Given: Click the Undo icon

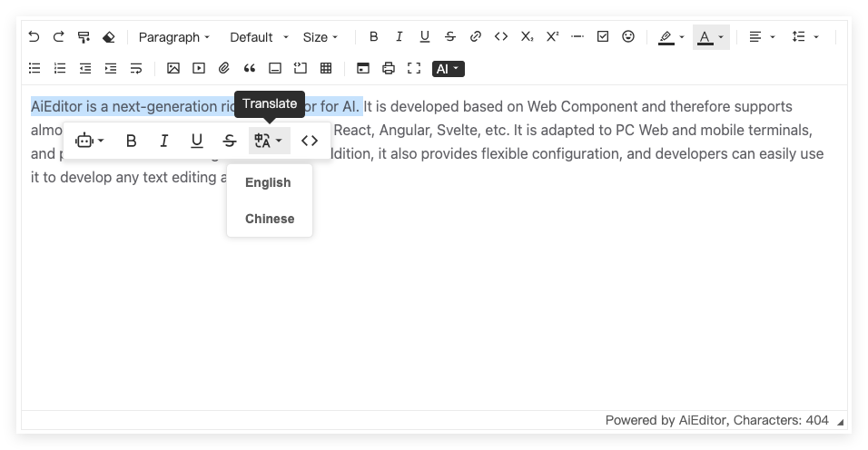Looking at the screenshot, I should pos(34,37).
